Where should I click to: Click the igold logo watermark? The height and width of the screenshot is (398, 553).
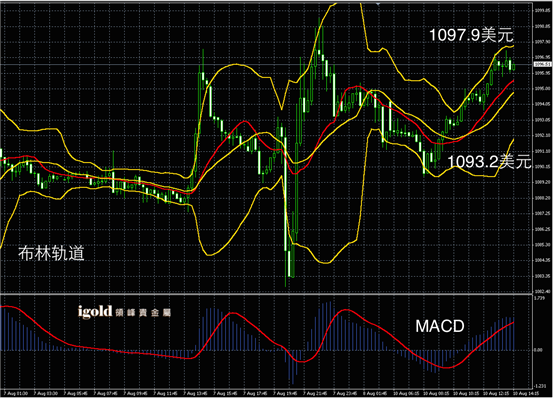tap(95, 312)
